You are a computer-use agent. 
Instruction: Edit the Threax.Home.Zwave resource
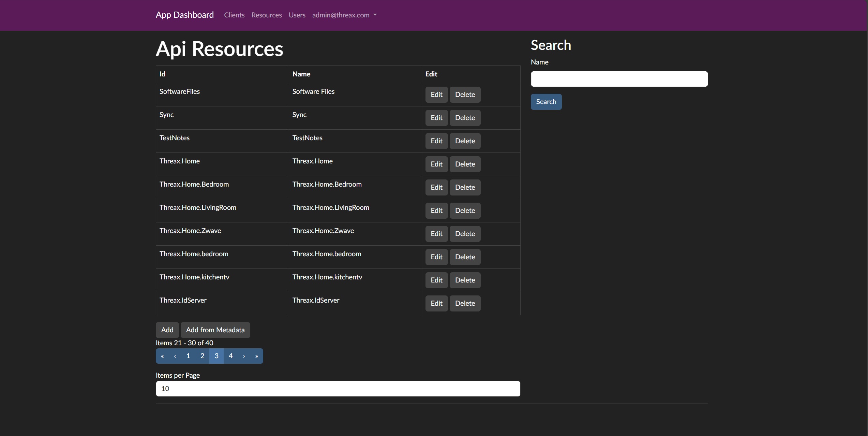click(436, 234)
